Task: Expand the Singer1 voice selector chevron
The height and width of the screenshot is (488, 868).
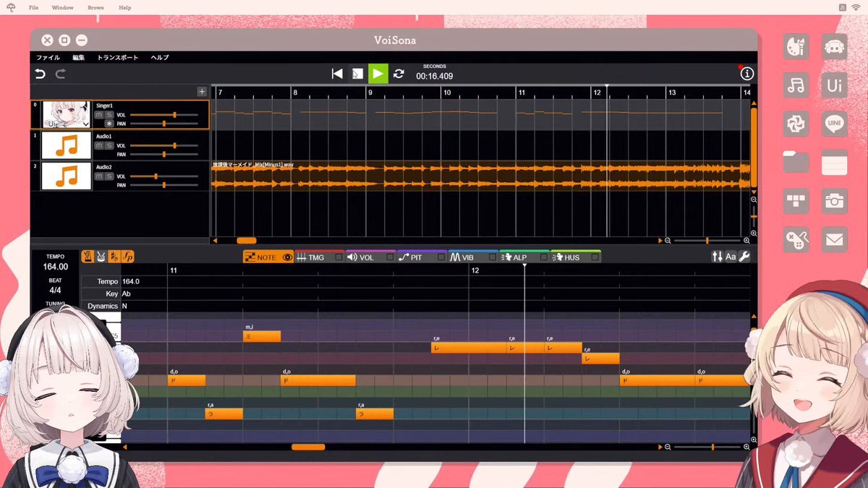Action: 87,124
